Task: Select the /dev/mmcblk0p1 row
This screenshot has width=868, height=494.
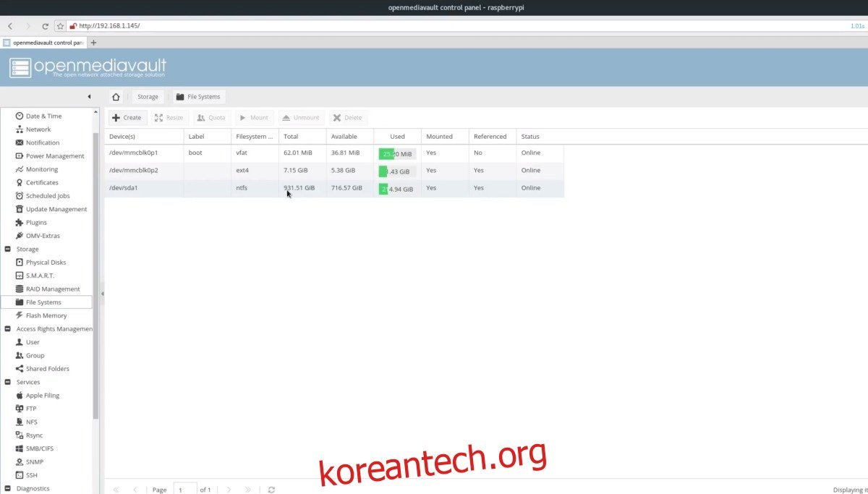Action: 334,153
